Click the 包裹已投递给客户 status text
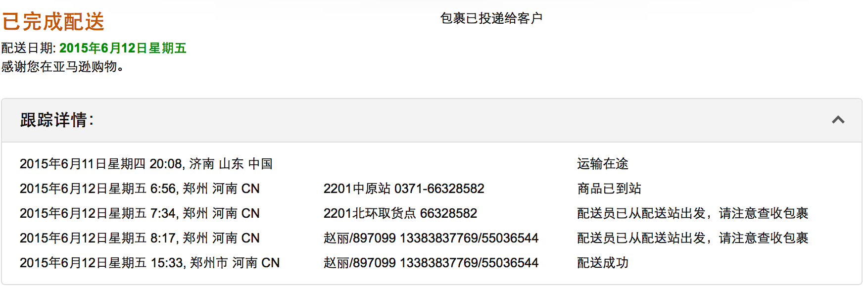The height and width of the screenshot is (293, 868). 491,18
